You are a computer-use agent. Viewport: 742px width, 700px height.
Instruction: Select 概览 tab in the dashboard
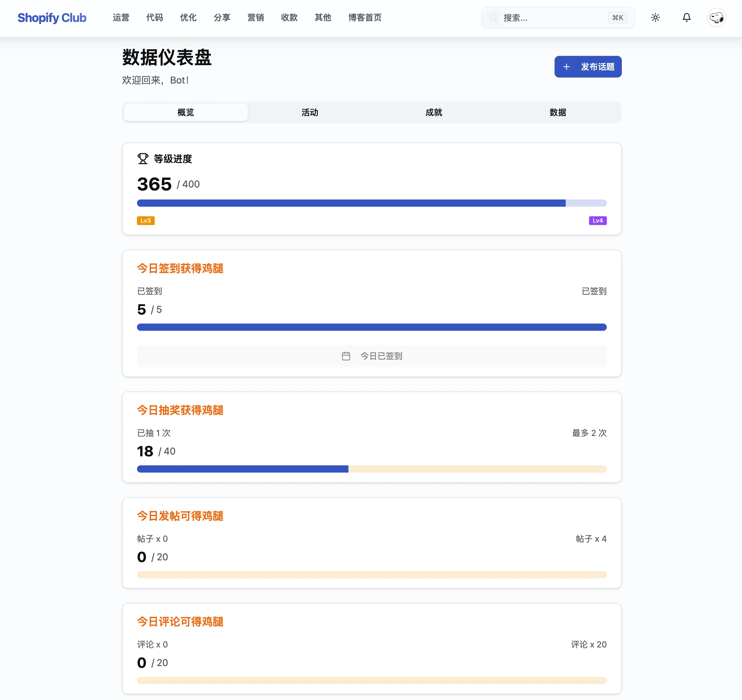click(186, 112)
